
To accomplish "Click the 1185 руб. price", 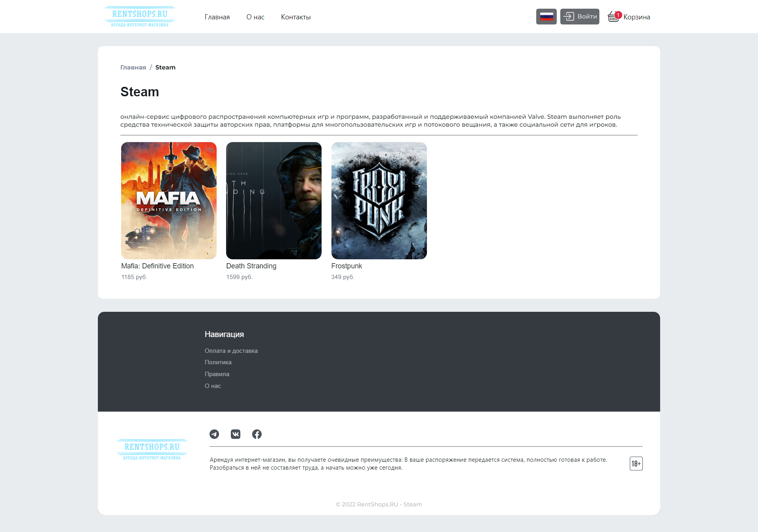I will (x=134, y=277).
